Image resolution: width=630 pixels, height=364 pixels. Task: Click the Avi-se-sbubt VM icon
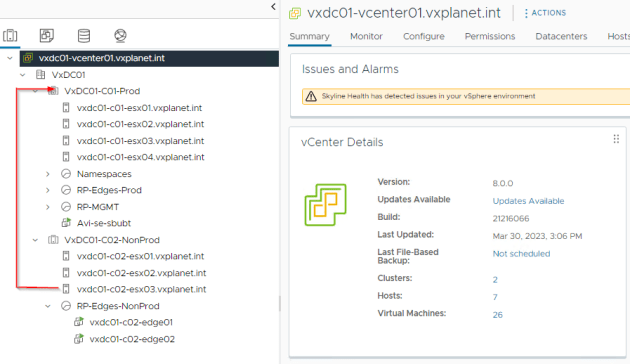point(66,223)
